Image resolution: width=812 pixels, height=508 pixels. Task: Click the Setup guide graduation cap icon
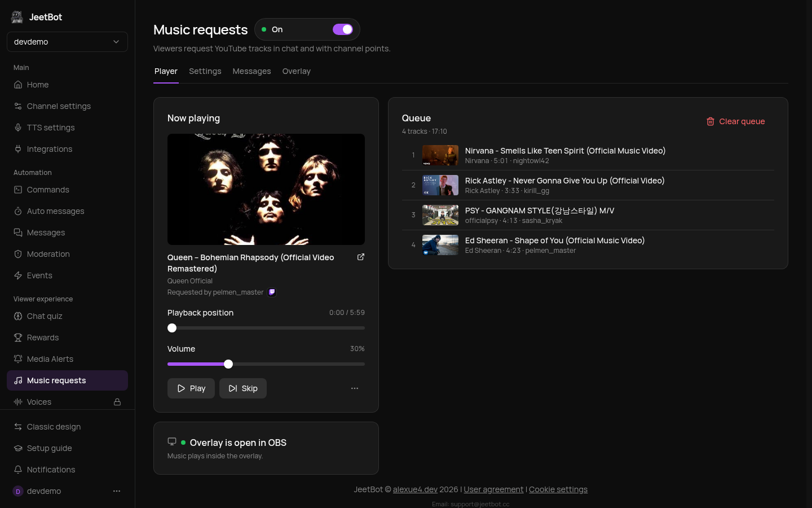point(18,448)
